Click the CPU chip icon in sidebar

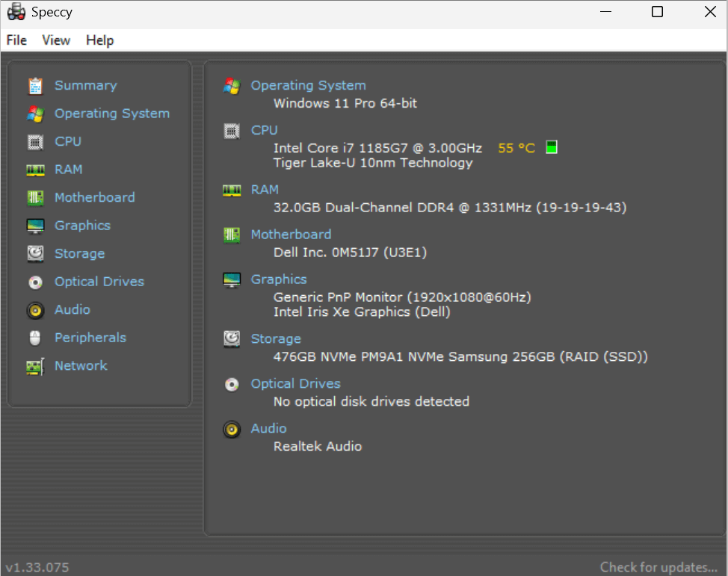(35, 142)
